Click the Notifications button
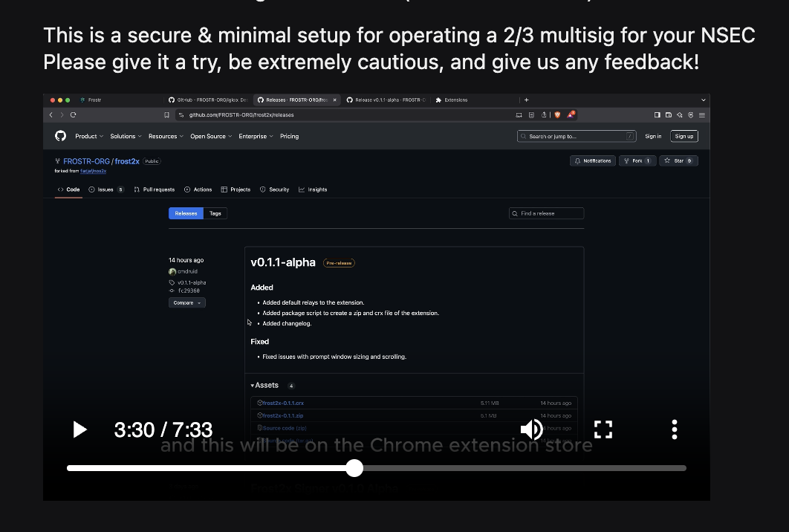The width and height of the screenshot is (789, 532). pyautogui.click(x=592, y=161)
